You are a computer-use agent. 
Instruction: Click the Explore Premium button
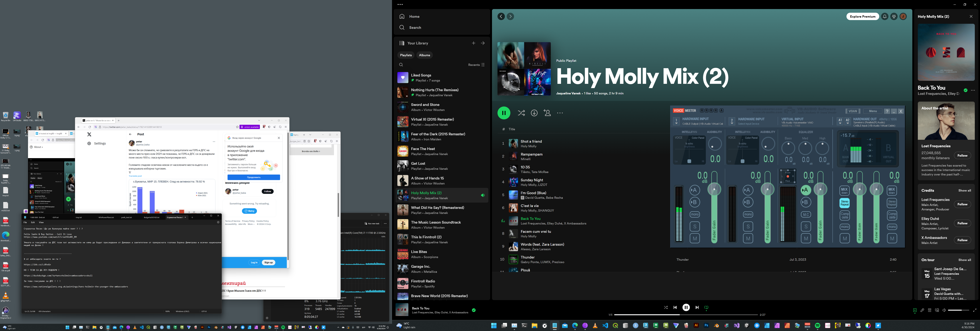coord(863,16)
